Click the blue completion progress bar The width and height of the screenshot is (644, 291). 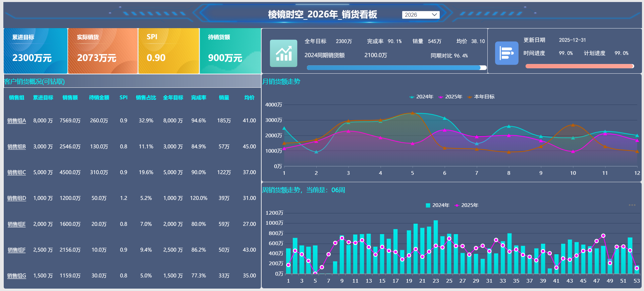(x=396, y=68)
